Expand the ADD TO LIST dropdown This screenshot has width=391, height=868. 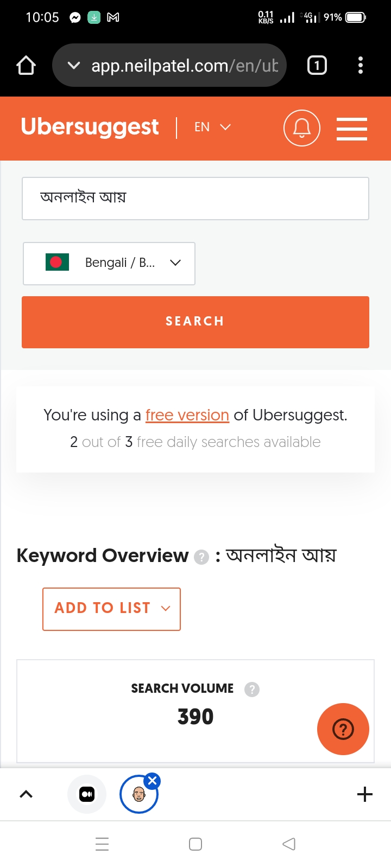click(111, 609)
